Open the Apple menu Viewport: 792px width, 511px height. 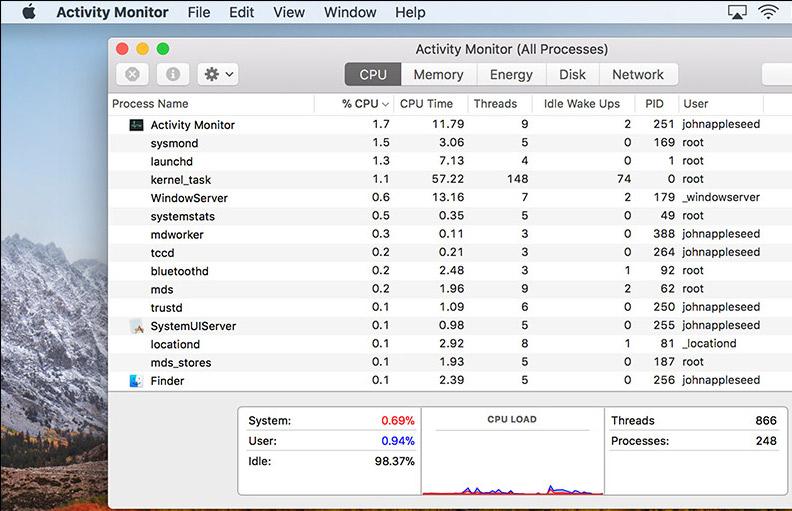pyautogui.click(x=29, y=11)
